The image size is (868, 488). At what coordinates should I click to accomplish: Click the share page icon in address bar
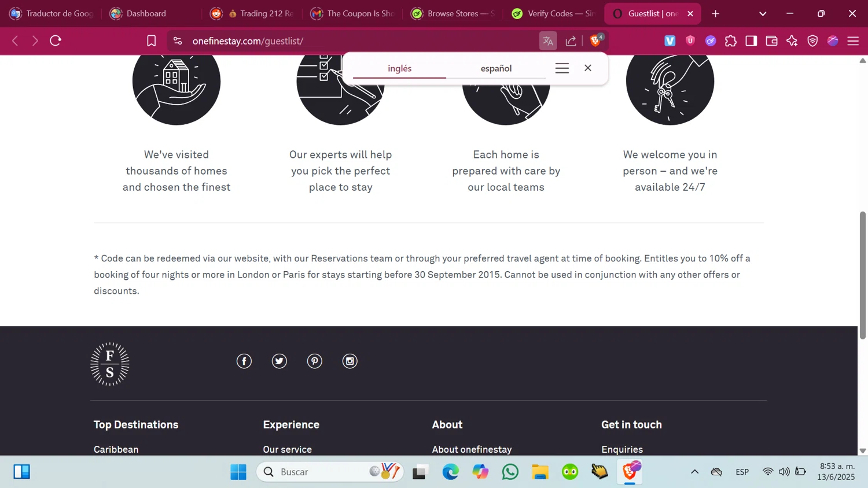[x=571, y=41]
